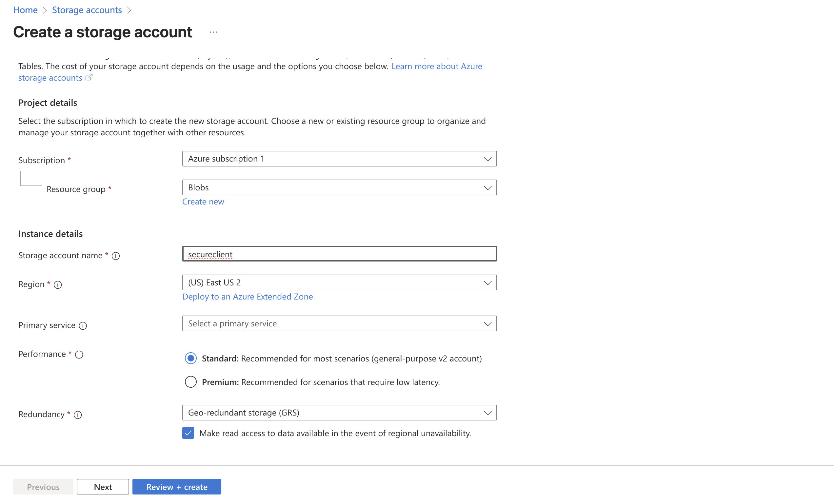Click the Region info icon
The width and height of the screenshot is (834, 504).
pos(58,285)
